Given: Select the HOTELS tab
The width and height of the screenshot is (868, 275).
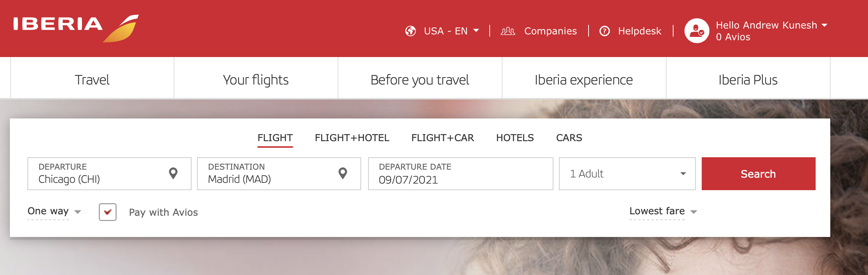Looking at the screenshot, I should click(515, 138).
